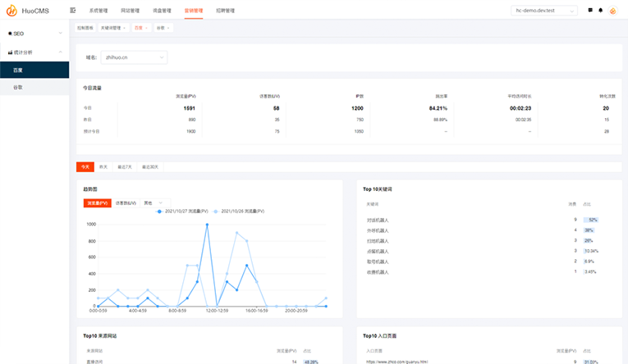Open the message icon in the top bar

[x=590, y=11]
